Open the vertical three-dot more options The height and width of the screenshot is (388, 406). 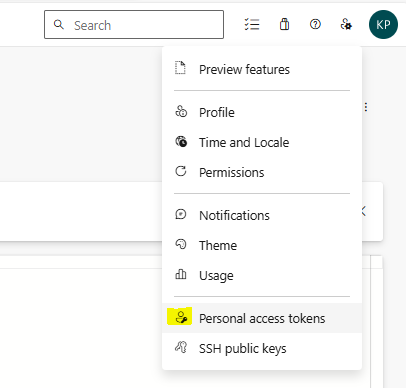click(x=366, y=107)
